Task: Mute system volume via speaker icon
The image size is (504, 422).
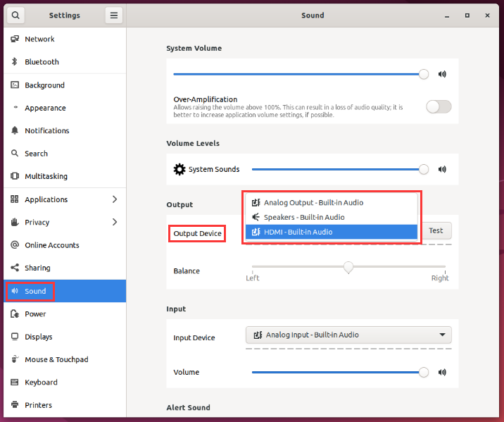Action: 442,74
